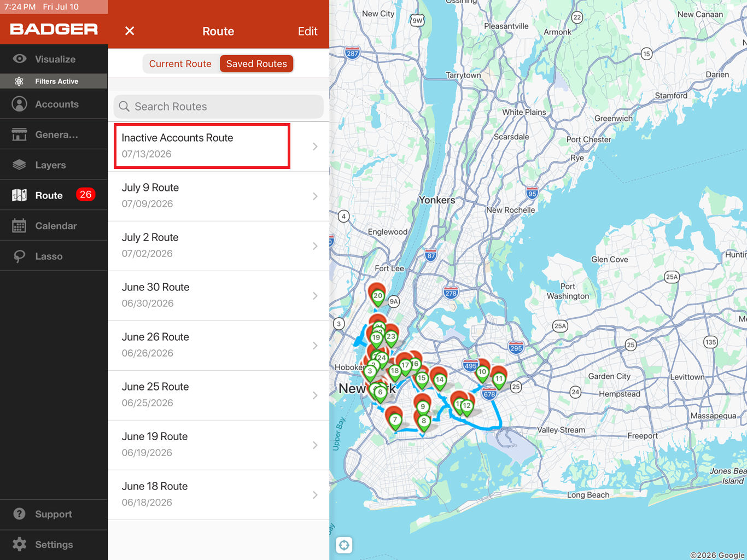Image resolution: width=747 pixels, height=560 pixels.
Task: Select map pin number 15
Action: 421,378
